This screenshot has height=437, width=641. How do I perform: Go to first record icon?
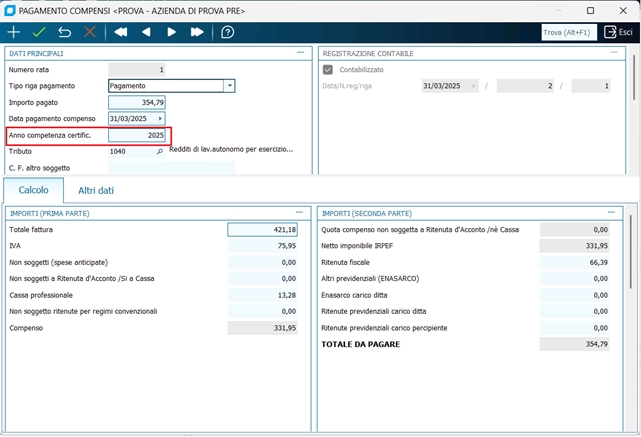pos(121,32)
